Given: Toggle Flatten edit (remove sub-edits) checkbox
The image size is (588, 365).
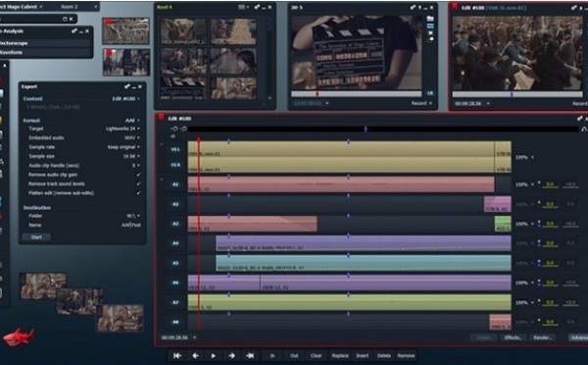Looking at the screenshot, I should click(x=138, y=193).
